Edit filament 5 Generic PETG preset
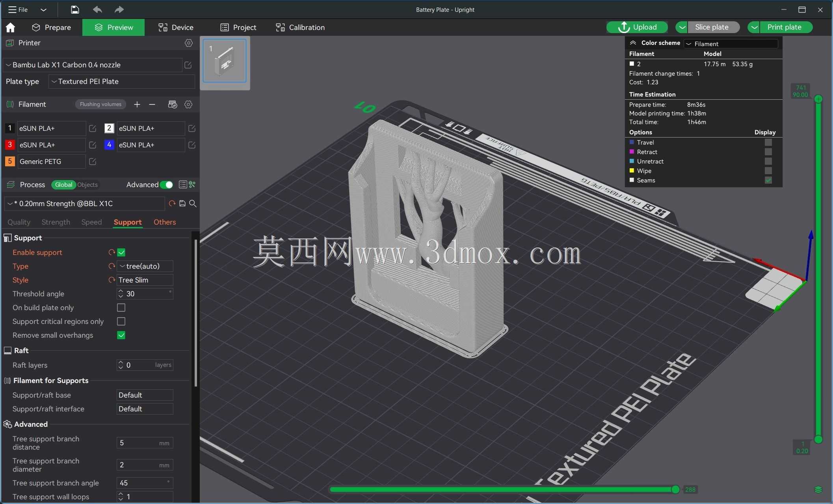The height and width of the screenshot is (504, 833). click(93, 162)
